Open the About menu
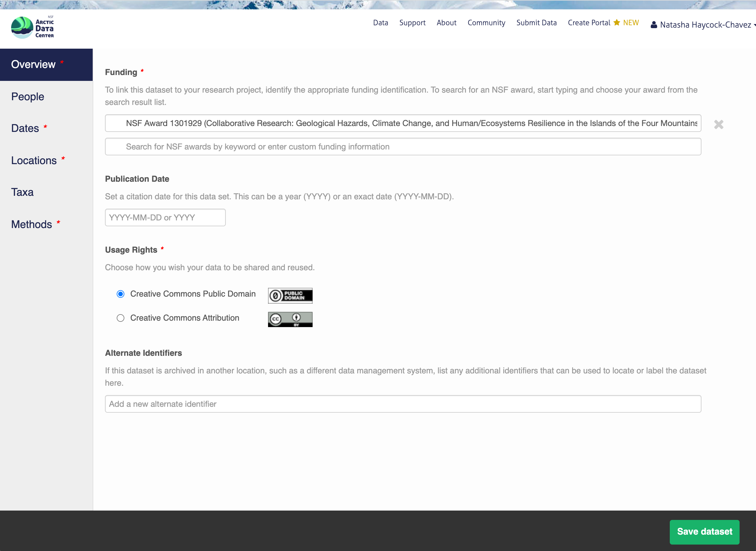 coord(446,23)
